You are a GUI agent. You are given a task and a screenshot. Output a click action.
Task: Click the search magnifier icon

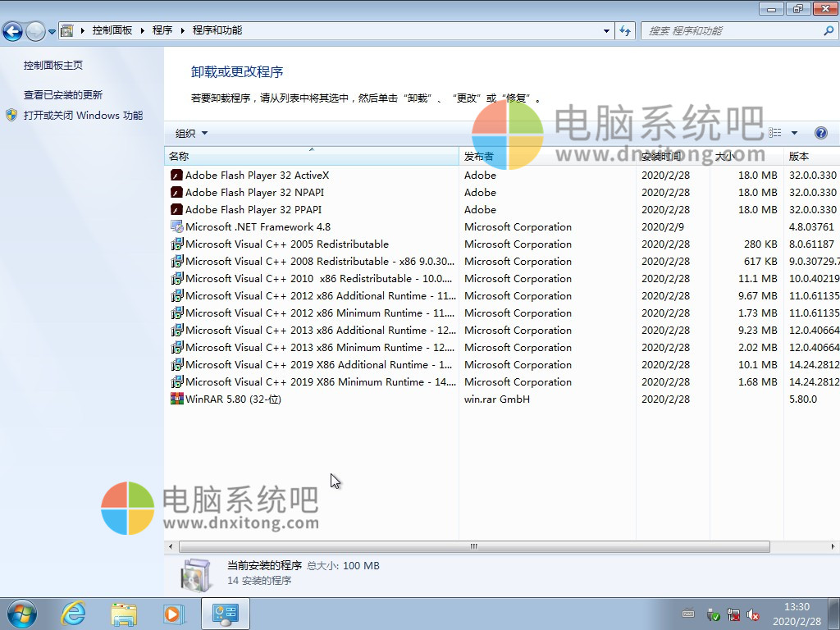click(x=829, y=30)
